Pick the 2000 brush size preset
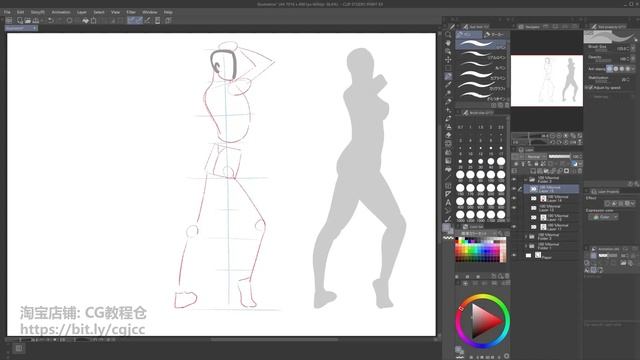The height and width of the screenshot is (360, 640). 501,216
